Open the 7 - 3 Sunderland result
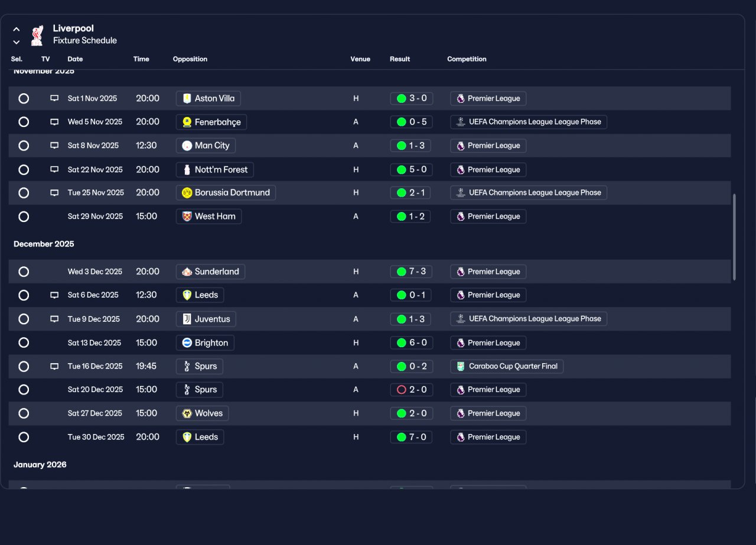The height and width of the screenshot is (545, 756). pyautogui.click(x=412, y=272)
